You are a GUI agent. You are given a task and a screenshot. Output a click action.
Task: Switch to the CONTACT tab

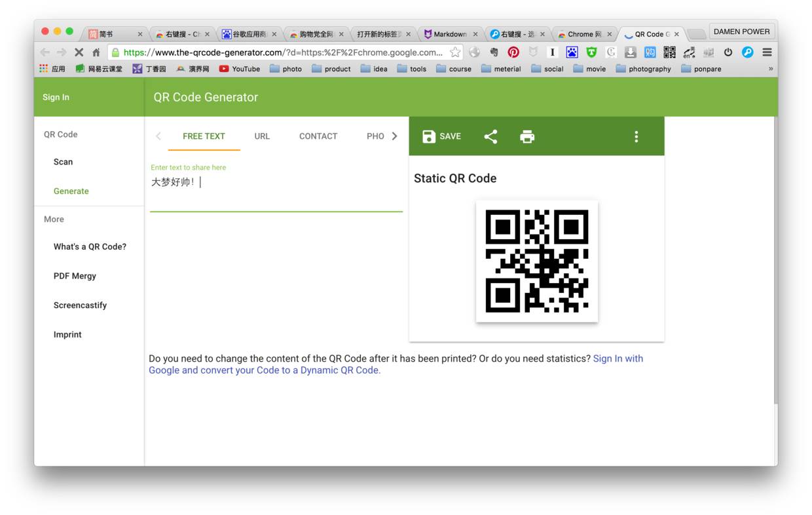coord(318,136)
